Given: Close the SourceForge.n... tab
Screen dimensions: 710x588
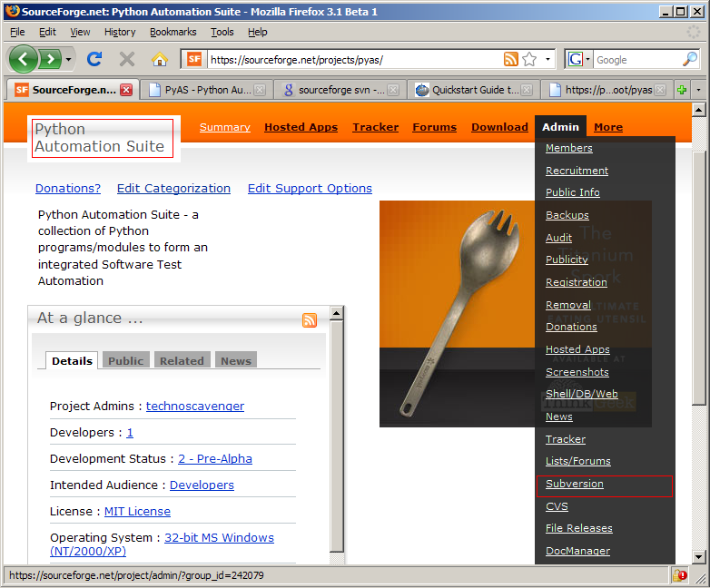Looking at the screenshot, I should click(x=126, y=90).
